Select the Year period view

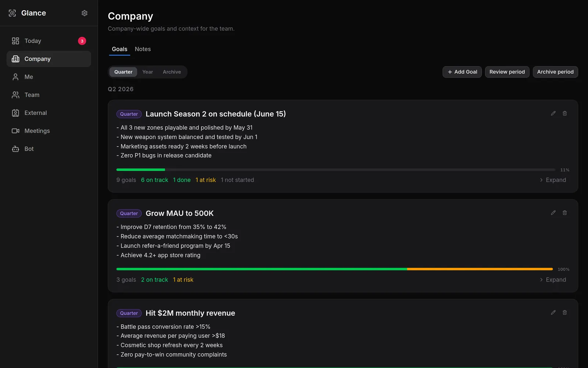point(148,72)
